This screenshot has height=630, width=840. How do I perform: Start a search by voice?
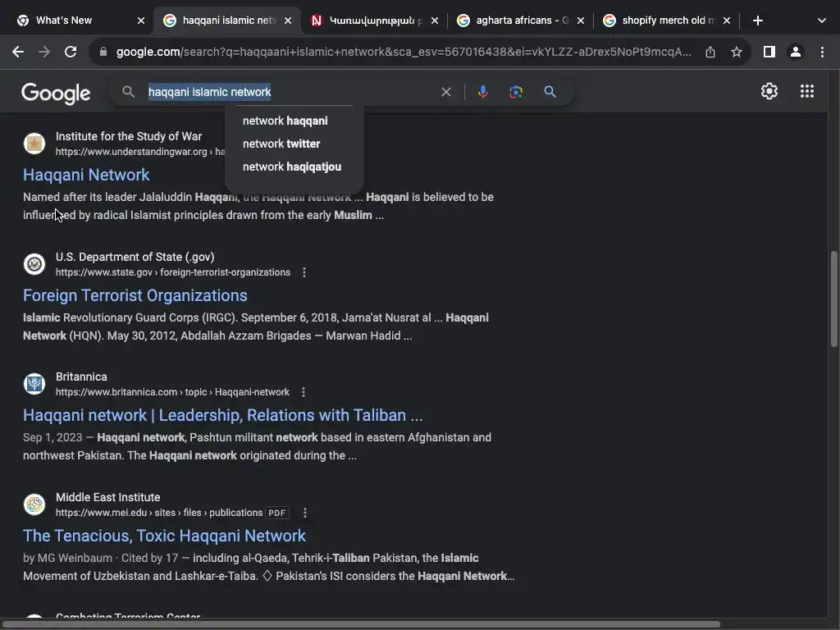(482, 92)
